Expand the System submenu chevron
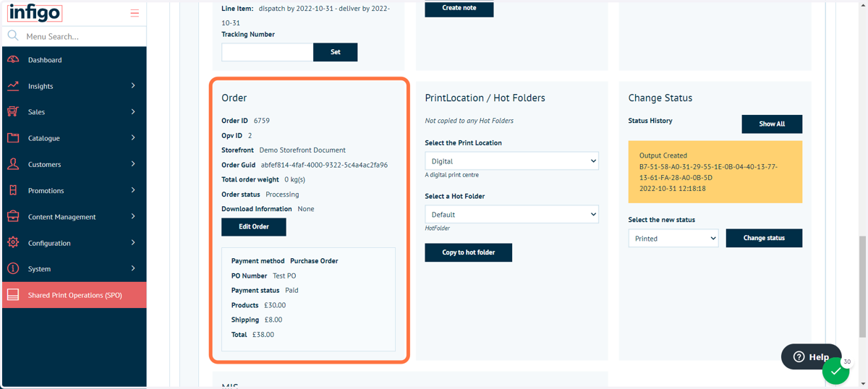 [x=133, y=268]
